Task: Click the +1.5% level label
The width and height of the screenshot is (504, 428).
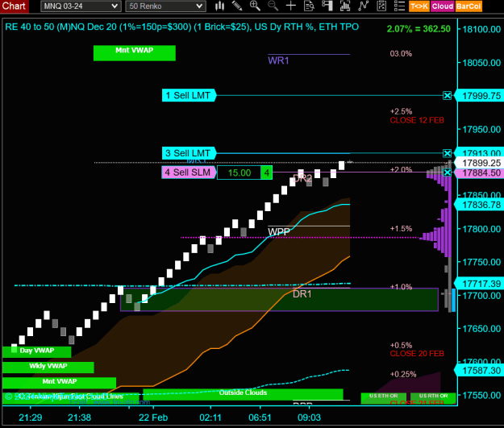Action: click(401, 229)
